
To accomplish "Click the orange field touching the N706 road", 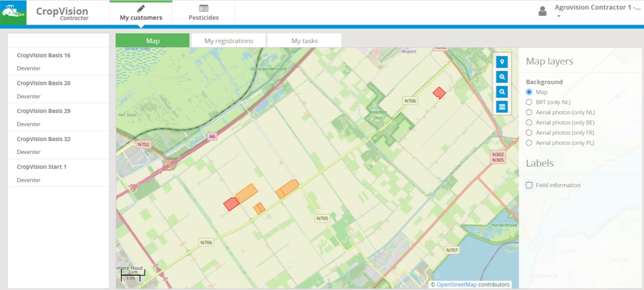I will 287,189.
